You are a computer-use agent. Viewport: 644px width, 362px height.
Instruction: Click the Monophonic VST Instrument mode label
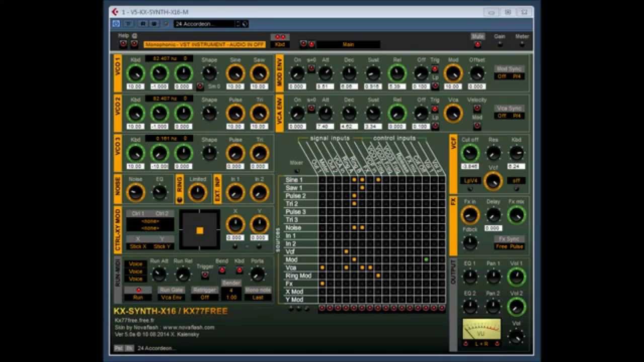(x=204, y=44)
